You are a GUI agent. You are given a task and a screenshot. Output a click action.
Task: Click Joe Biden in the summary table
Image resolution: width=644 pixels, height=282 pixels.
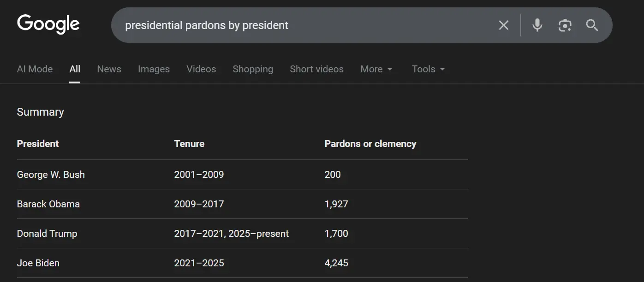coord(38,263)
